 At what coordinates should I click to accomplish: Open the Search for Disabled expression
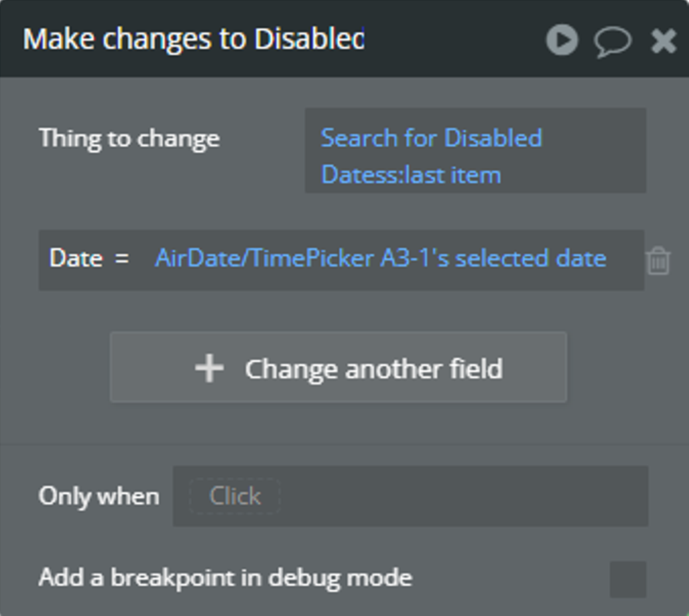(431, 137)
